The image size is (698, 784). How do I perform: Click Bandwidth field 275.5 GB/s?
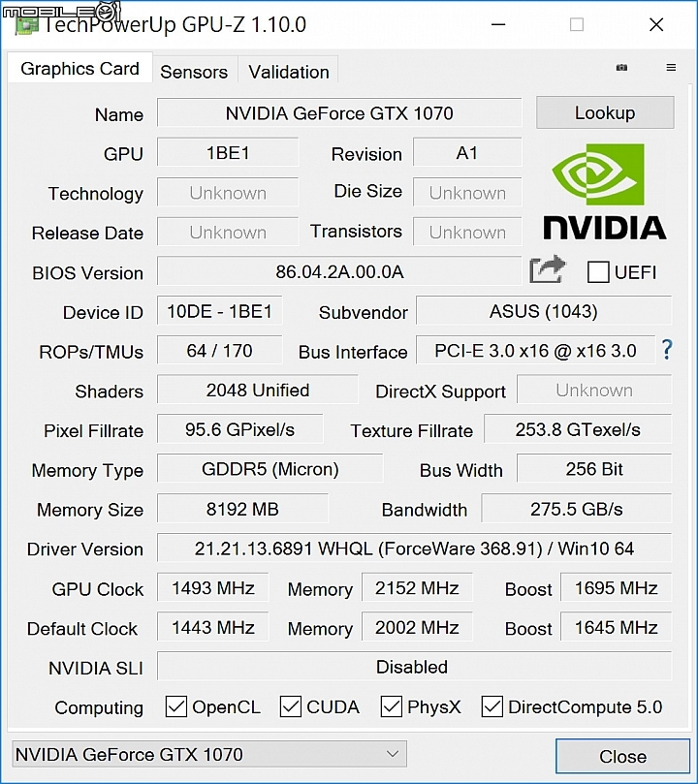577,509
